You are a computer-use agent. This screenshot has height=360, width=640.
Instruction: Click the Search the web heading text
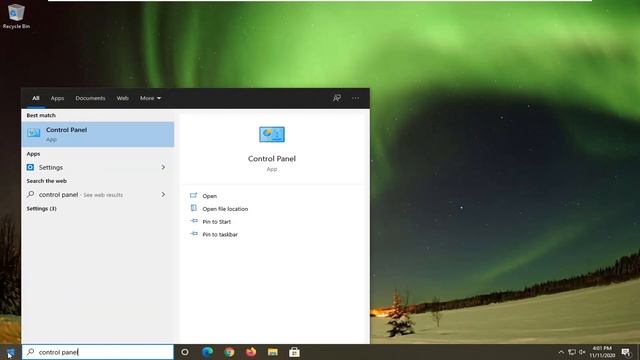[47, 181]
